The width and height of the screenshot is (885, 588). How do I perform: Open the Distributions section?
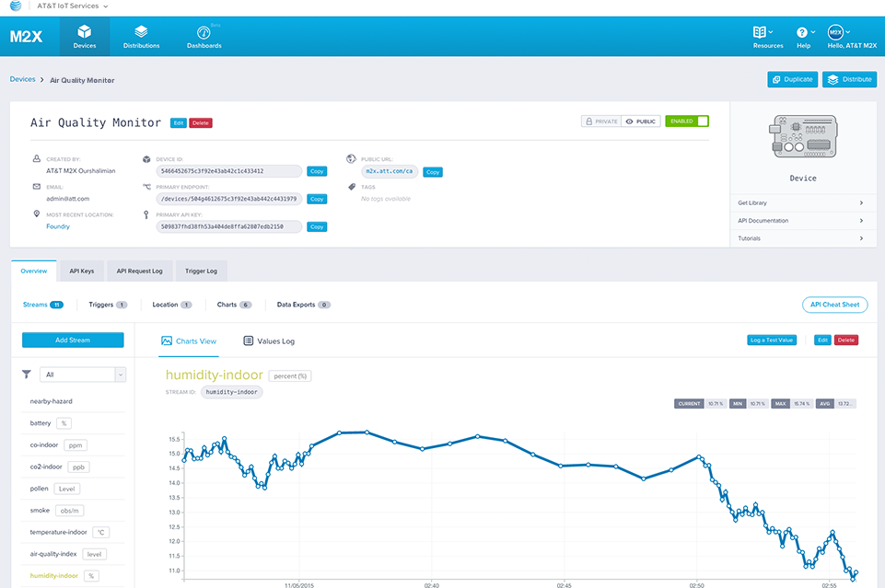[x=141, y=37]
